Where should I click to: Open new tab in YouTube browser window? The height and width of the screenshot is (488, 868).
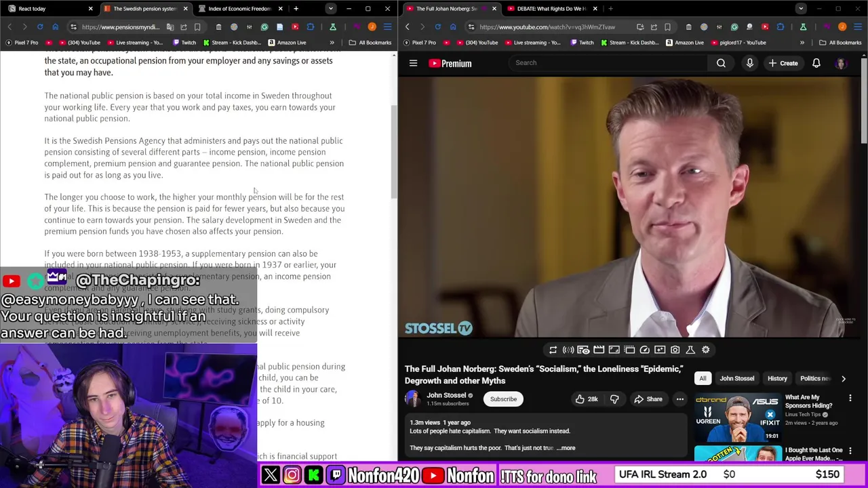point(610,9)
